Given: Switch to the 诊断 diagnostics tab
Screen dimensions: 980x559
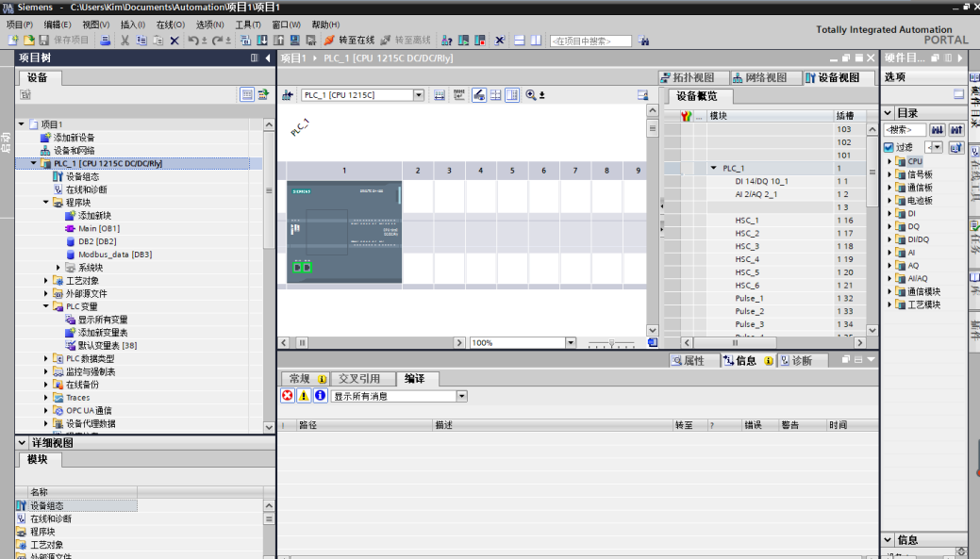Looking at the screenshot, I should coord(803,360).
